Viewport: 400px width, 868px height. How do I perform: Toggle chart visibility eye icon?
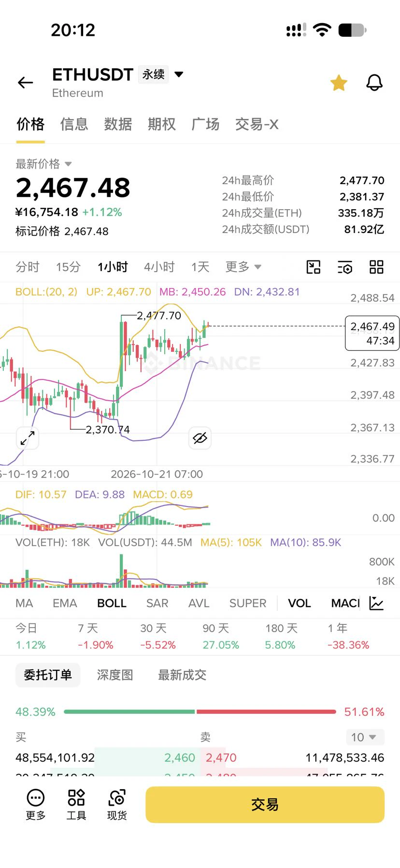(x=200, y=438)
